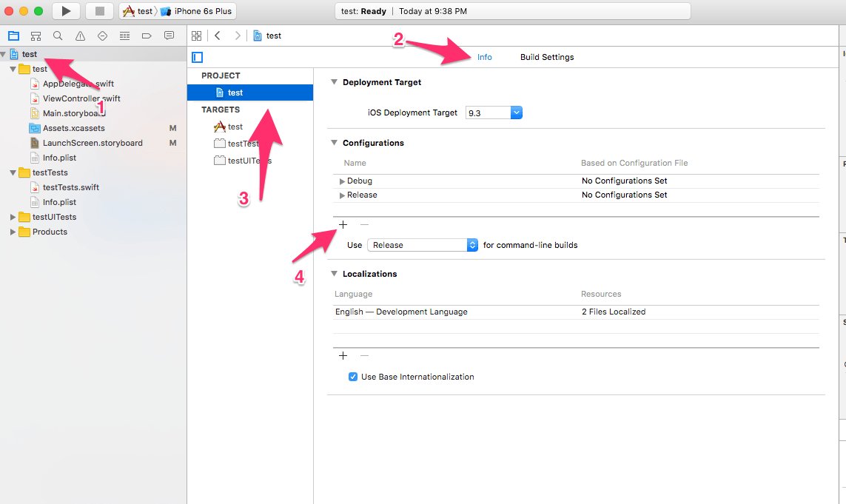This screenshot has width=846, height=504.
Task: Click No Configurations Set for Debug
Action: click(x=624, y=181)
